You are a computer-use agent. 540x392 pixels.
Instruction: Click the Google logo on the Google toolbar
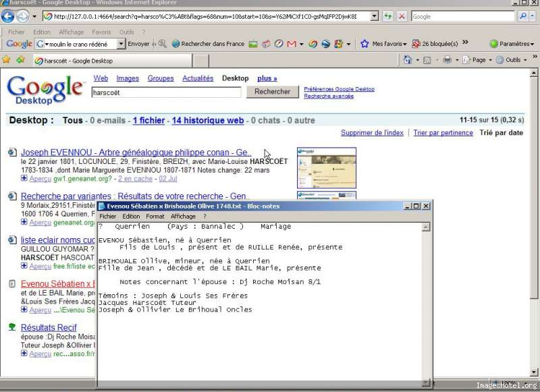coord(20,44)
